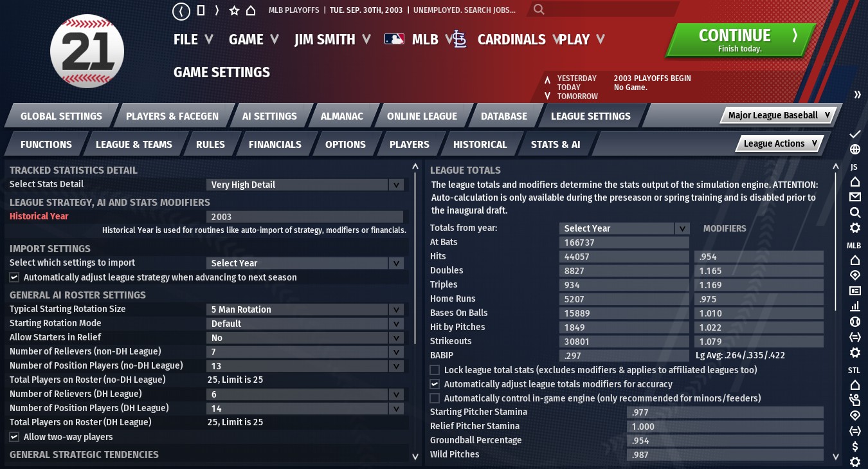Click the Home Runs total field showing 5207

click(x=624, y=299)
